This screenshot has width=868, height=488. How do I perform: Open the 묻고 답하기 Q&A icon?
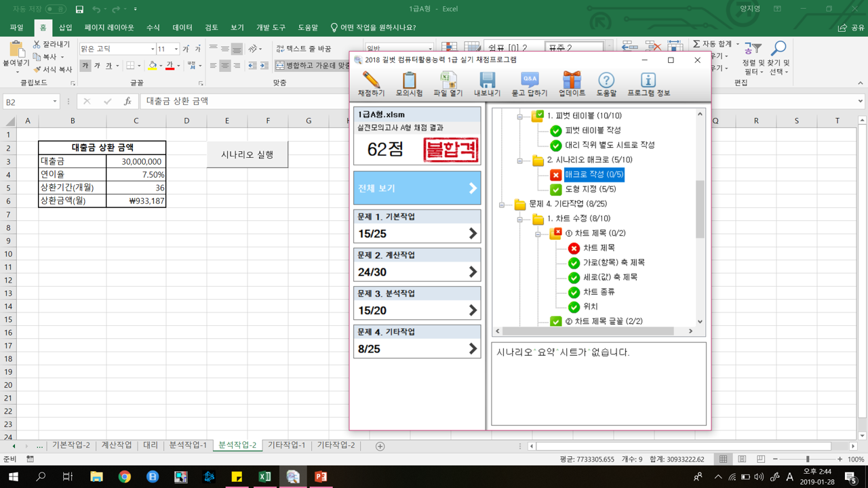pos(529,84)
